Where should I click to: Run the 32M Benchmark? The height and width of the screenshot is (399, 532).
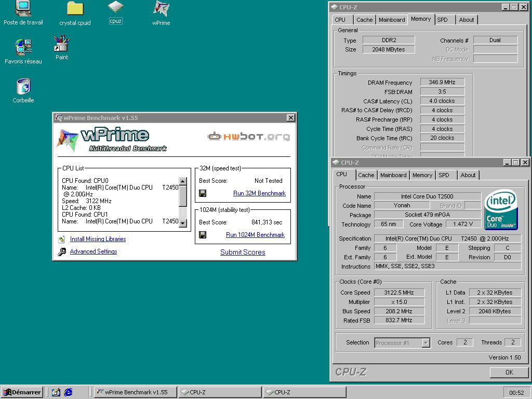click(260, 193)
